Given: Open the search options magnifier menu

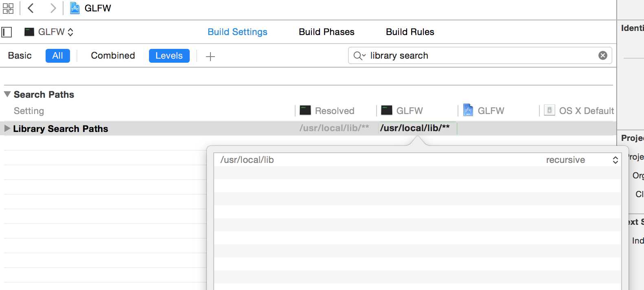Looking at the screenshot, I should [359, 56].
